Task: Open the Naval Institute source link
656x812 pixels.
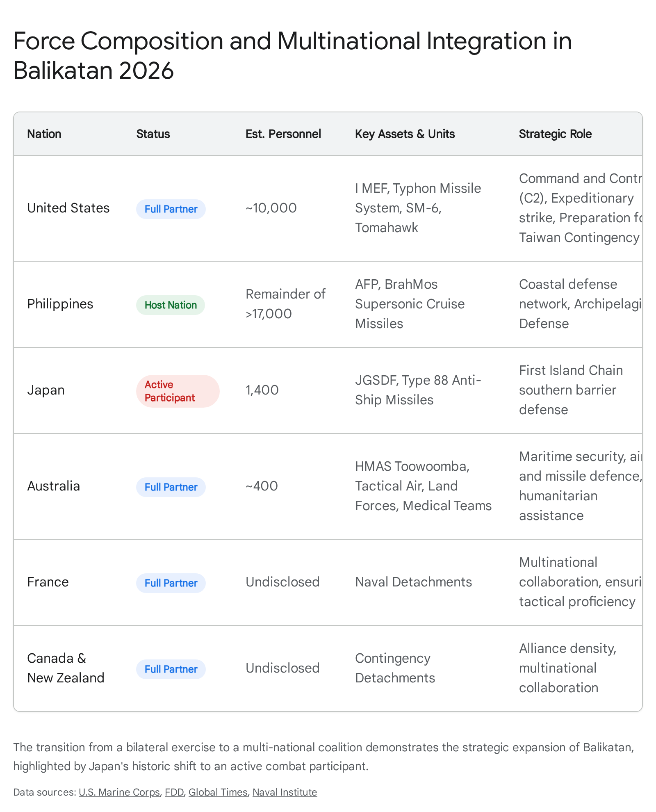Action: pos(285,792)
